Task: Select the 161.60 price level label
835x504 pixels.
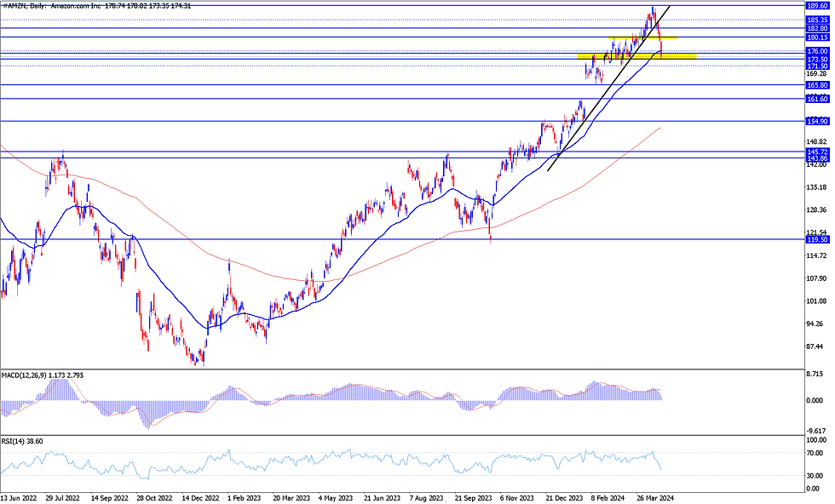Action: click(x=817, y=99)
